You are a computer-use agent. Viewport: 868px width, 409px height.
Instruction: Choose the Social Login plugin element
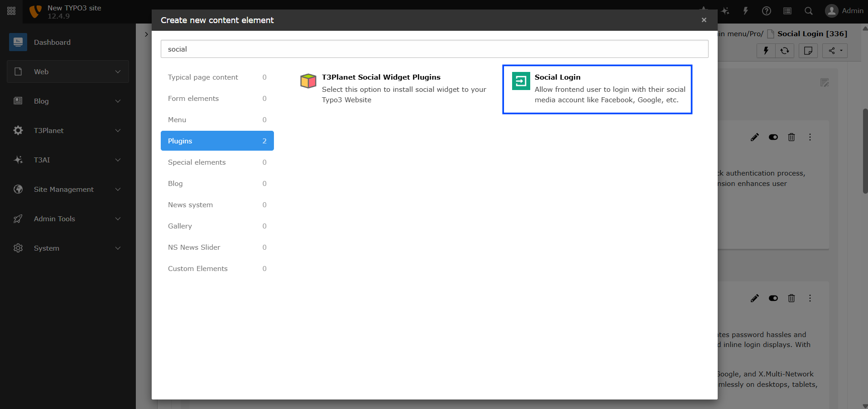click(x=597, y=89)
